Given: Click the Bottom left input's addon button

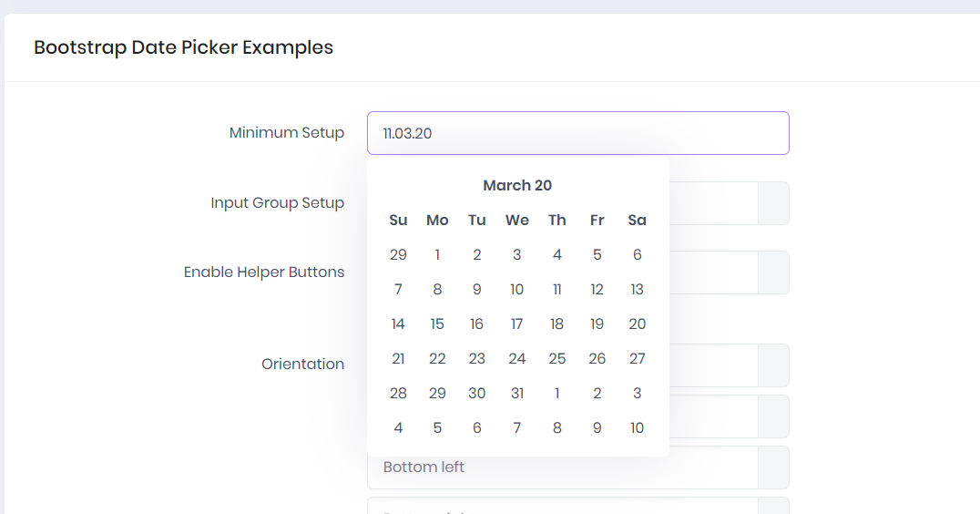Looking at the screenshot, I should 774,468.
